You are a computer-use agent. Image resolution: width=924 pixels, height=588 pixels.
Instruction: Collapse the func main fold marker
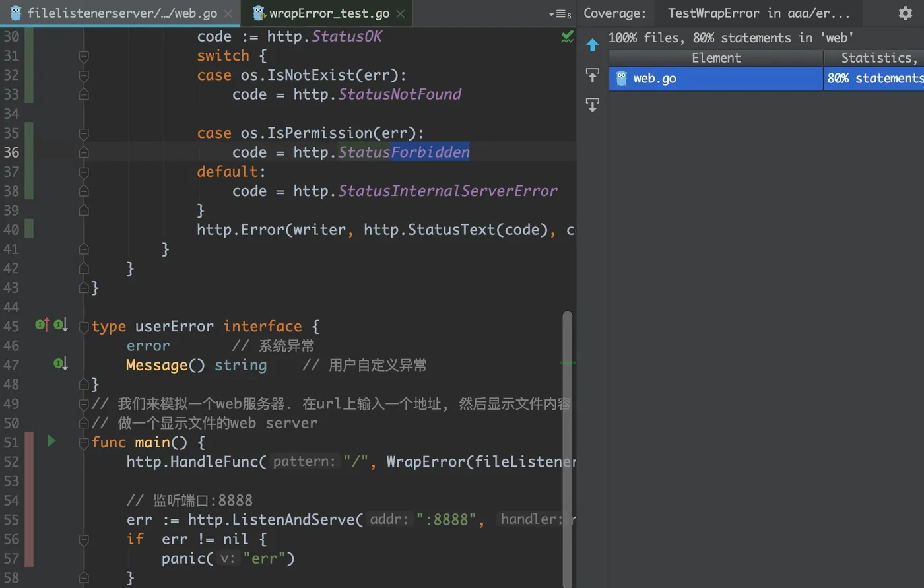coord(84,443)
